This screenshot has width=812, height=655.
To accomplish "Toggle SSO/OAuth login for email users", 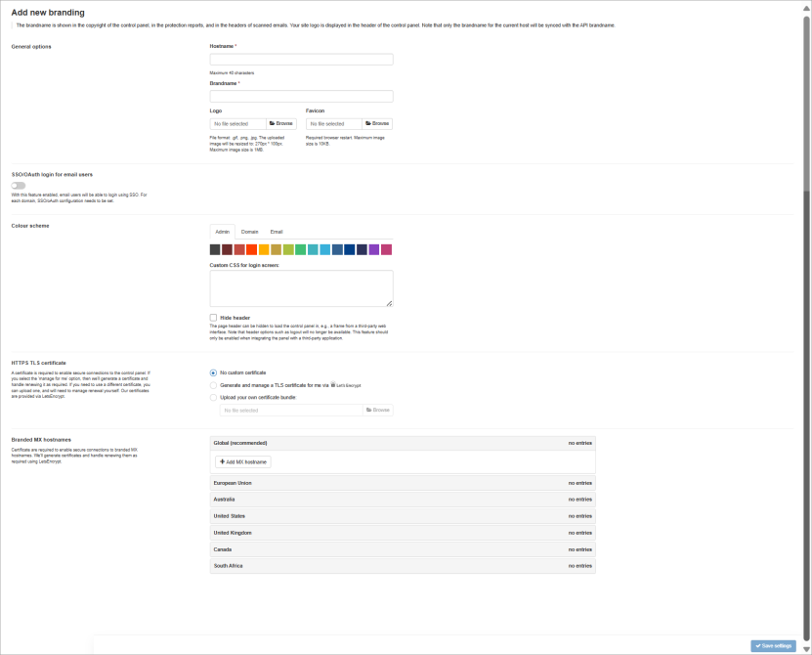I will click(19, 185).
